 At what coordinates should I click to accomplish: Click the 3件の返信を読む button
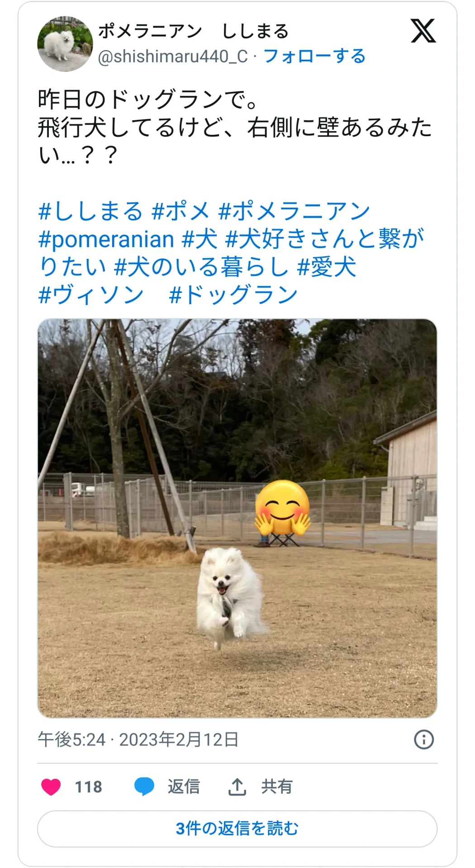[237, 829]
